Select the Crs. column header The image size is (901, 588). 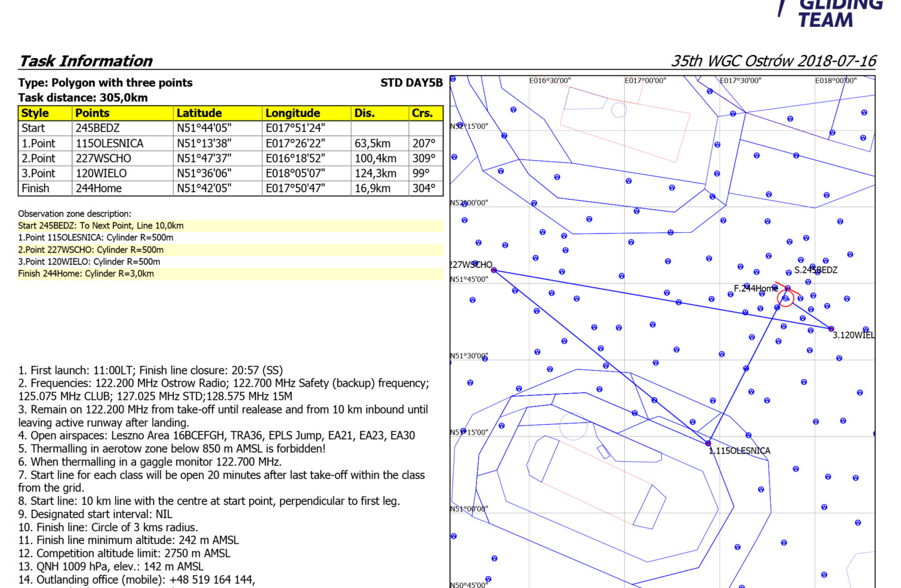pos(422,113)
